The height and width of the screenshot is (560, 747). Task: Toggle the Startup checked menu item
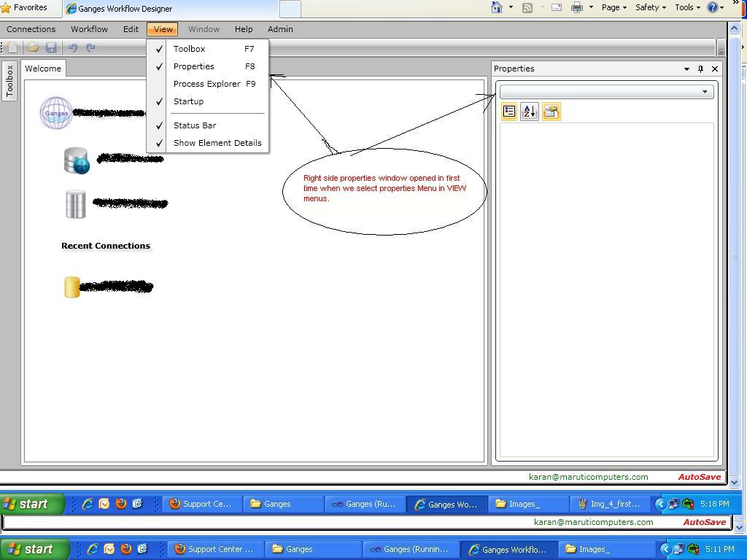pos(208,101)
